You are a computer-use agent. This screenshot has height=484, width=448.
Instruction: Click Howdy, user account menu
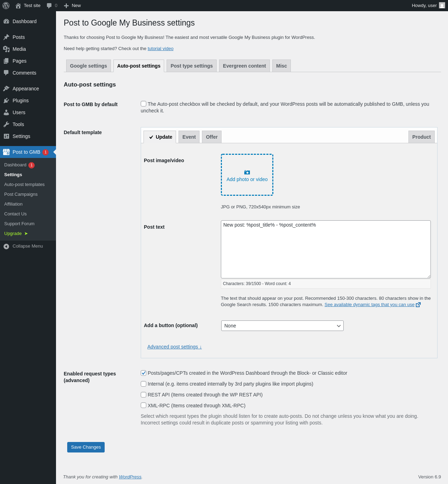tap(428, 6)
